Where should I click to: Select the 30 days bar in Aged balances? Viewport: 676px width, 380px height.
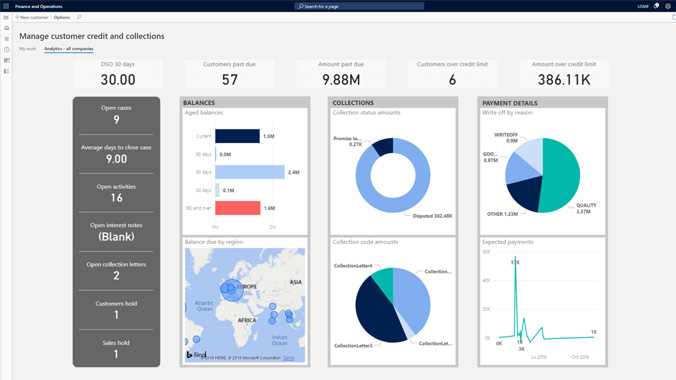click(217, 190)
